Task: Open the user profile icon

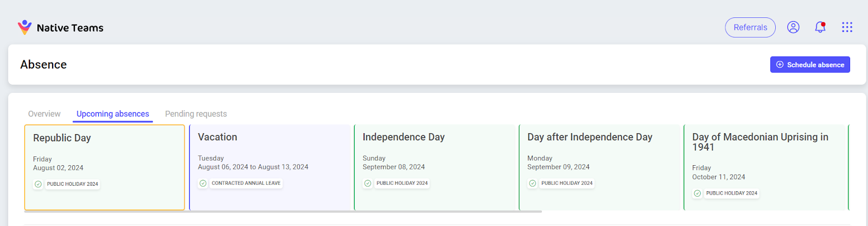Action: (x=793, y=27)
